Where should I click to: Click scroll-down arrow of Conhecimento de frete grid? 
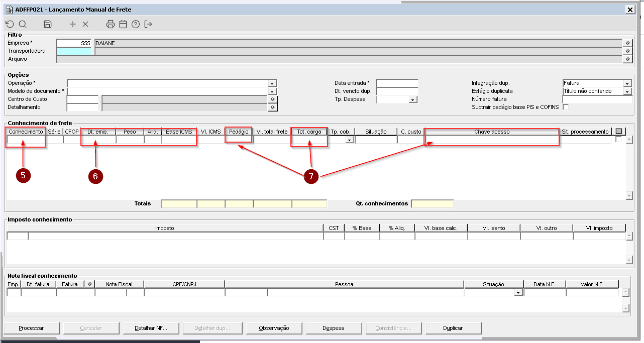(629, 195)
